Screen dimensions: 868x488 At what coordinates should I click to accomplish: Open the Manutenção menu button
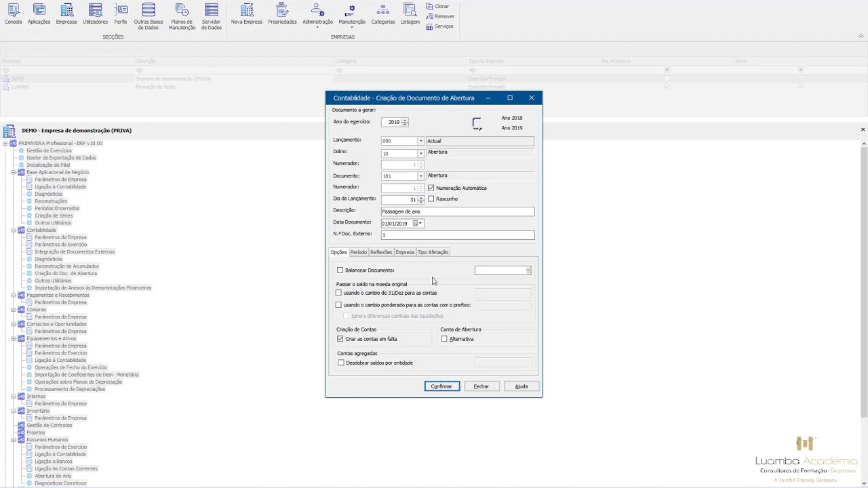click(351, 16)
